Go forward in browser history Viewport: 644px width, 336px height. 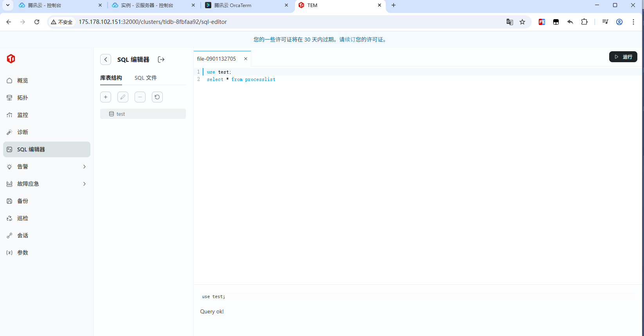(23, 22)
